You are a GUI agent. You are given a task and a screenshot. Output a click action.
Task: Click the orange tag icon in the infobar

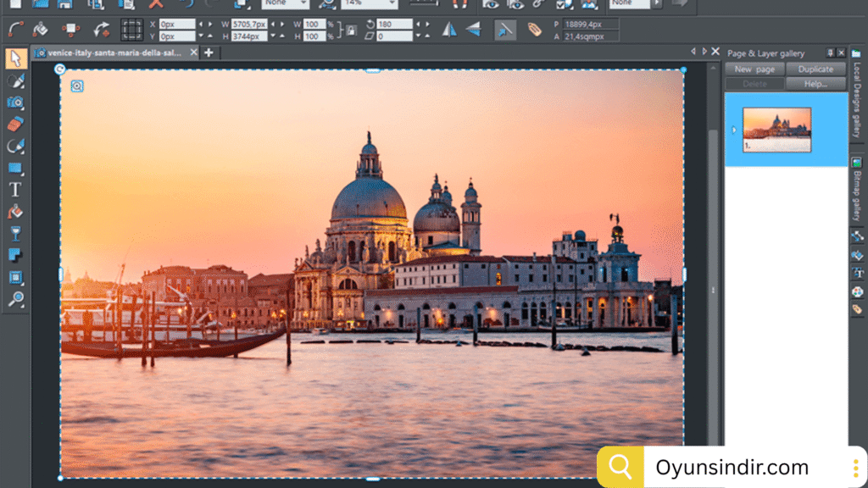click(534, 30)
